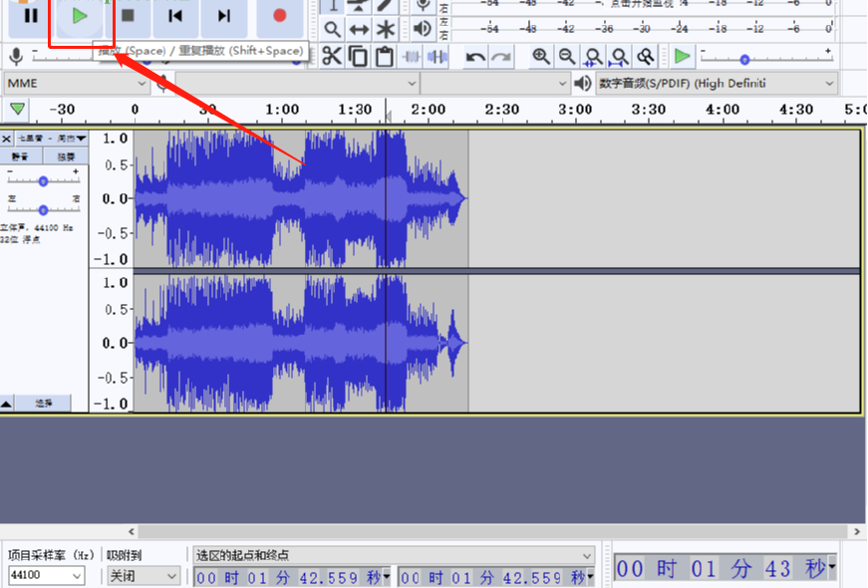This screenshot has height=588, width=868.
Task: Click the microphone icon beside recording volume slider
Action: [x=17, y=56]
